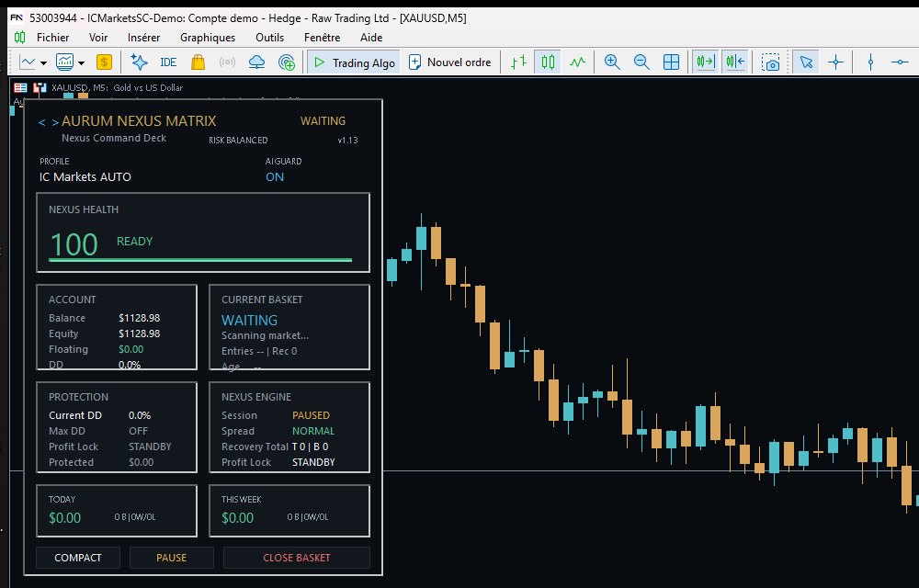Click the Nexus Health green progress bar
This screenshot has height=588, width=919.
200,259
